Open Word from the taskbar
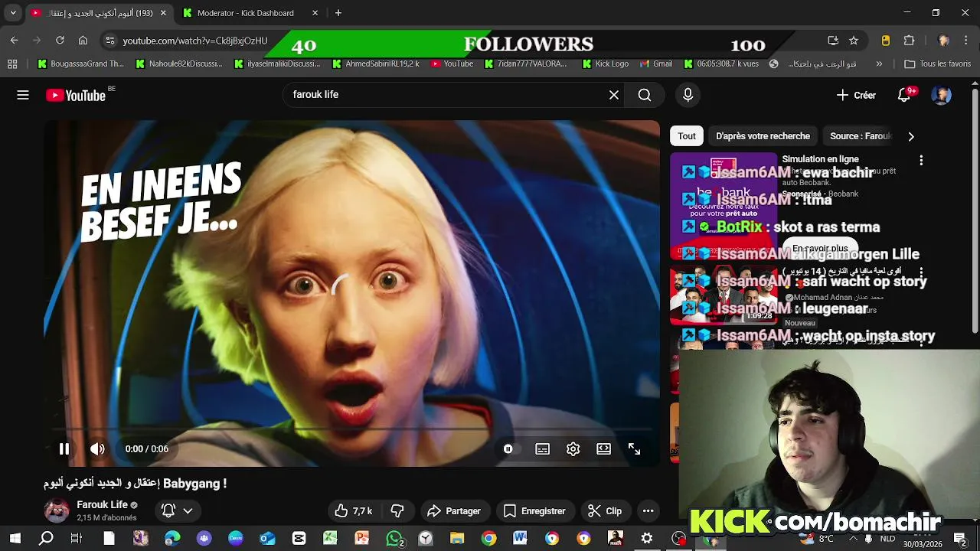Screen dimensions: 980x551 point(520,539)
